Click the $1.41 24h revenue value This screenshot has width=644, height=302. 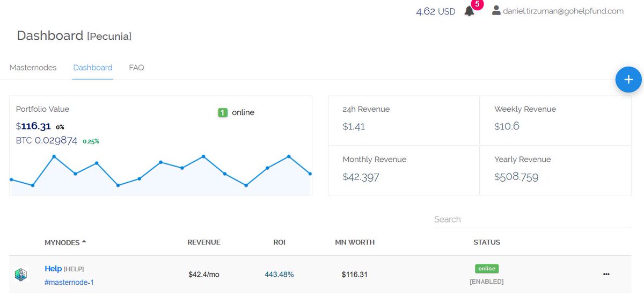pyautogui.click(x=354, y=126)
